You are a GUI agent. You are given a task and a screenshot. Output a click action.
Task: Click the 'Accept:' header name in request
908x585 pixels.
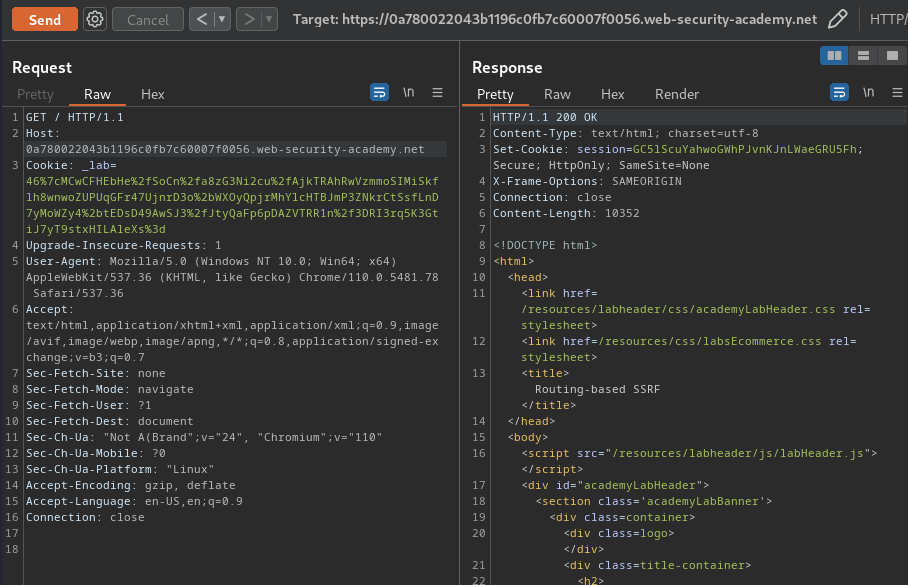pos(50,309)
